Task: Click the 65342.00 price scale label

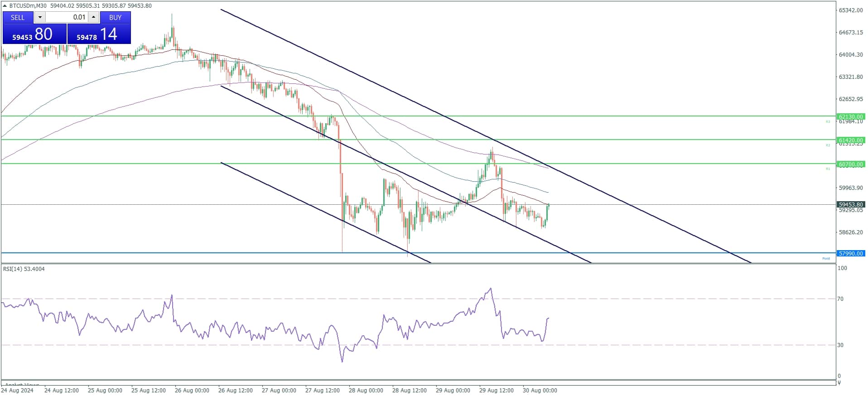Action: coord(851,10)
